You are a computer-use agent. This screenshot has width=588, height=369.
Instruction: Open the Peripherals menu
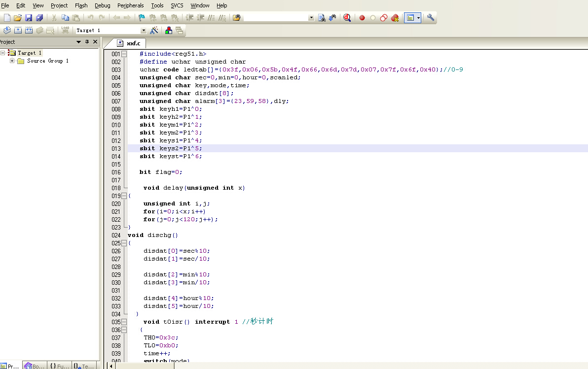click(x=131, y=5)
